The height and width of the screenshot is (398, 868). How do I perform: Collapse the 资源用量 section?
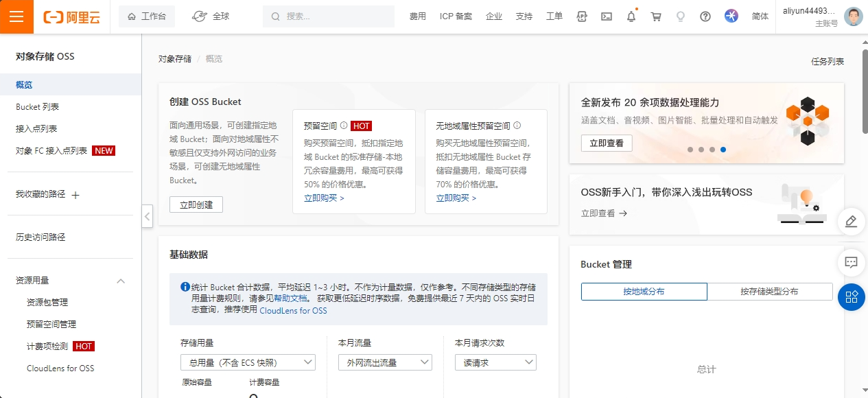pyautogui.click(x=121, y=281)
